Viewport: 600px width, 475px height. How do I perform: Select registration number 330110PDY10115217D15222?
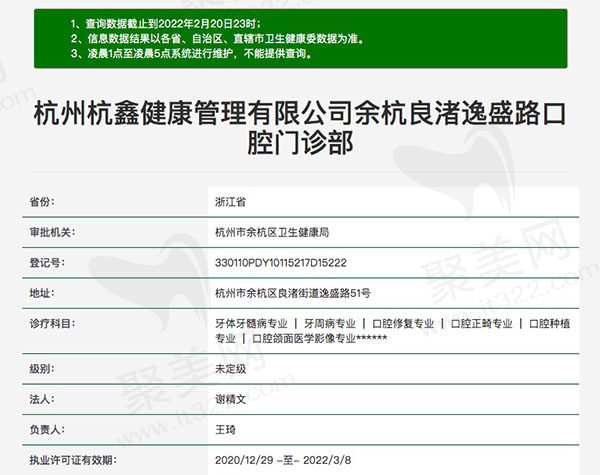[281, 263]
